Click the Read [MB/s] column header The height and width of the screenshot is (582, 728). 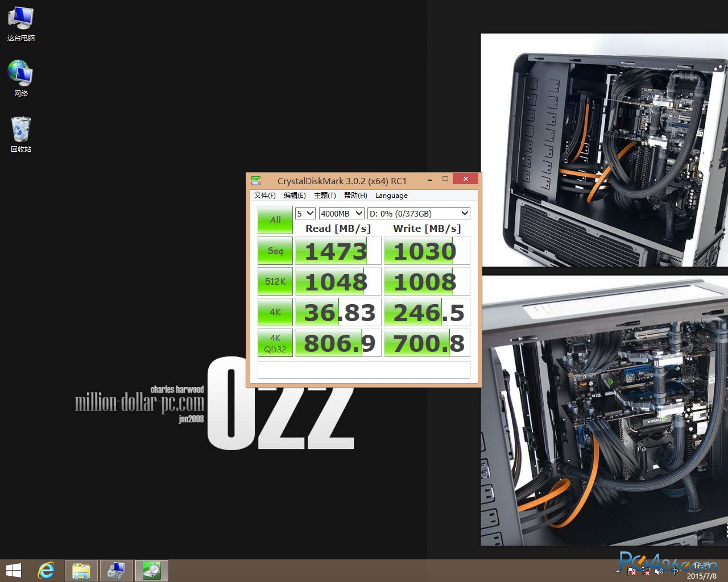click(x=338, y=228)
